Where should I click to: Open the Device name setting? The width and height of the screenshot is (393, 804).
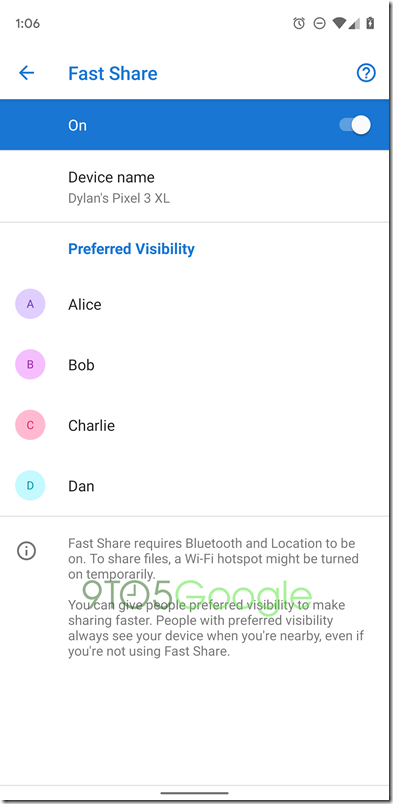(194, 187)
